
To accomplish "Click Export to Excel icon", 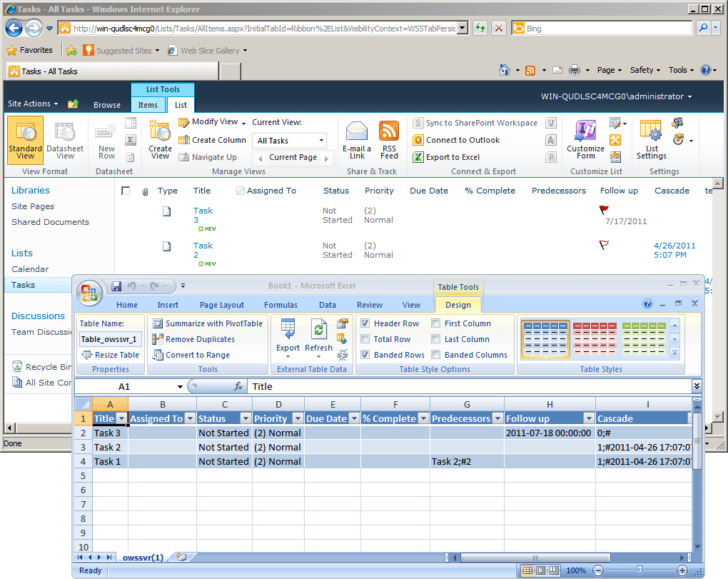I will tap(418, 157).
